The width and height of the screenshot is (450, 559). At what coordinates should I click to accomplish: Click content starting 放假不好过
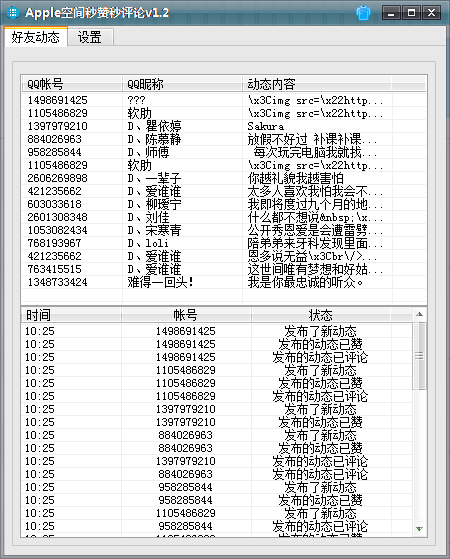pyautogui.click(x=312, y=139)
